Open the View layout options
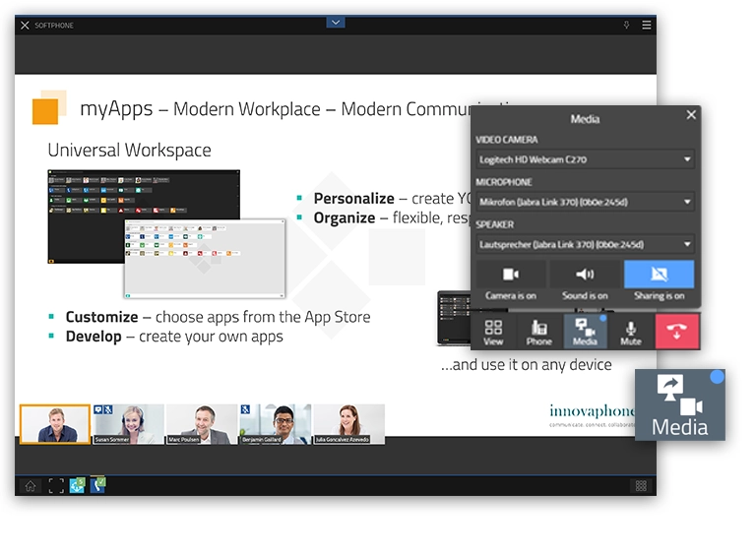 tap(493, 332)
